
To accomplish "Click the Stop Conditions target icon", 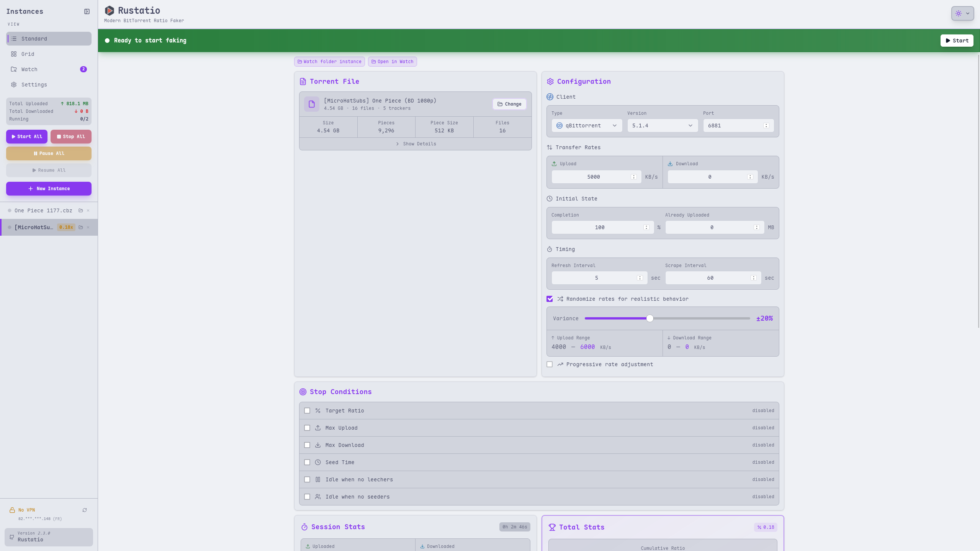I will (302, 391).
